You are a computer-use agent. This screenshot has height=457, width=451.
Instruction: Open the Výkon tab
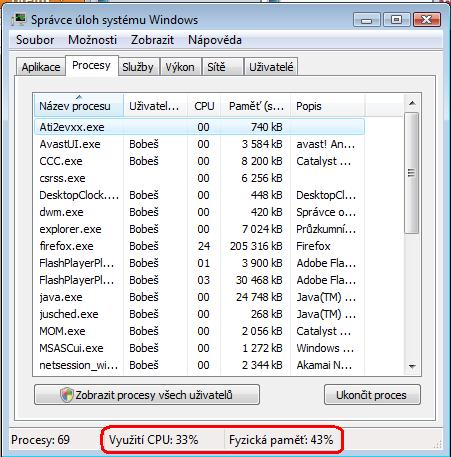pyautogui.click(x=180, y=67)
